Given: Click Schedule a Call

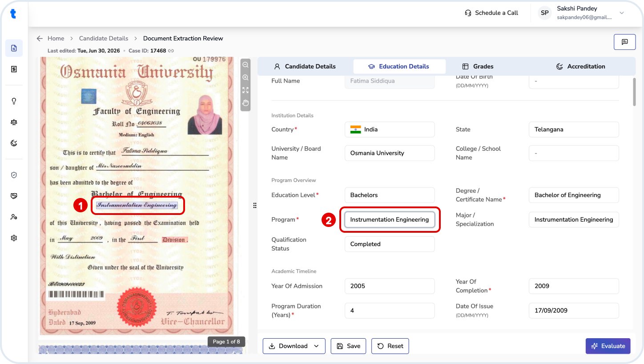Looking at the screenshot, I should [491, 13].
